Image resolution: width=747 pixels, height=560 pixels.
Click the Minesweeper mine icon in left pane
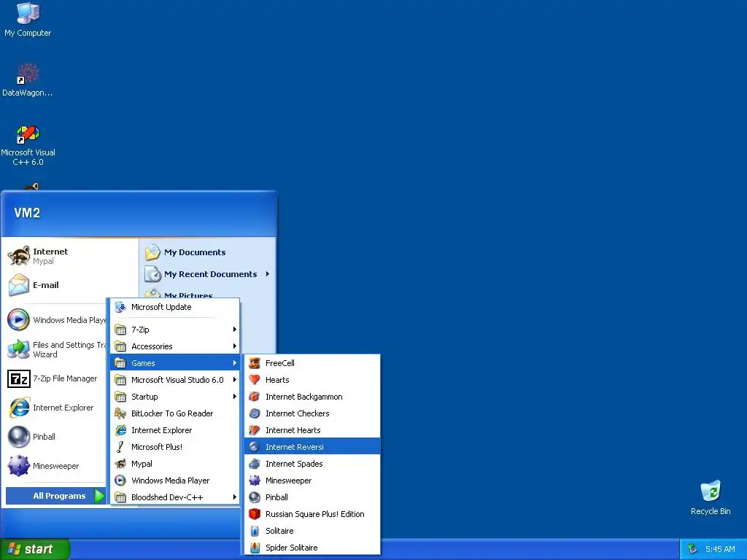19,466
